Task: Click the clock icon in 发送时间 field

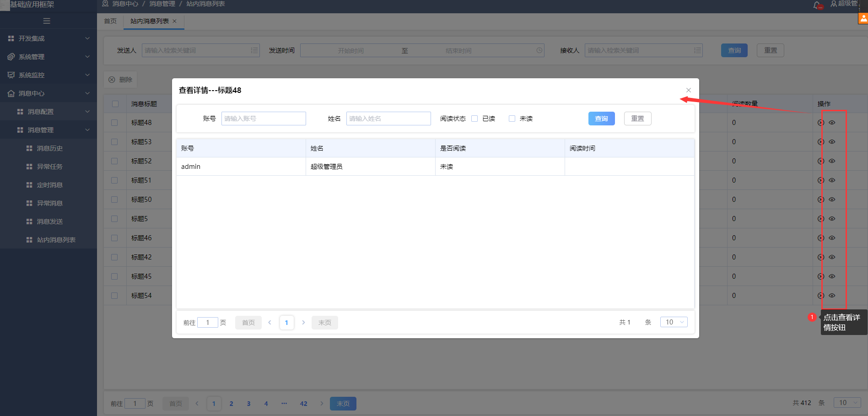Action: tap(539, 50)
